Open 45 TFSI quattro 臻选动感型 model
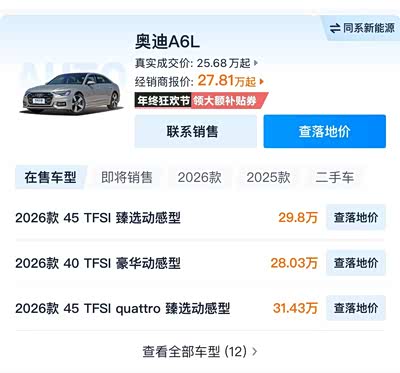 [123, 308]
